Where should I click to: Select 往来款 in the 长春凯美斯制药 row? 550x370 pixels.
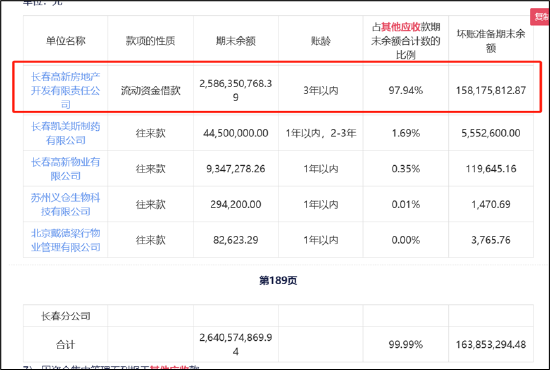[x=150, y=133]
